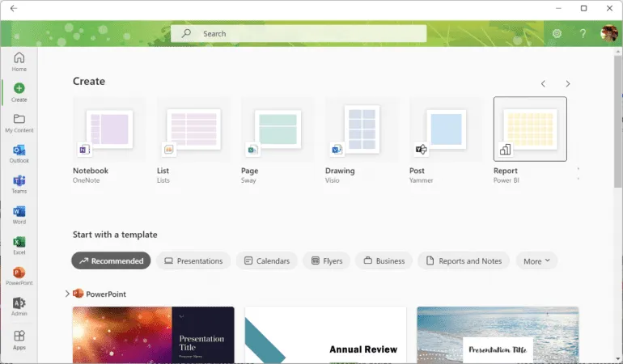Show Reports and Notes templates
The width and height of the screenshot is (623, 364).
click(464, 261)
